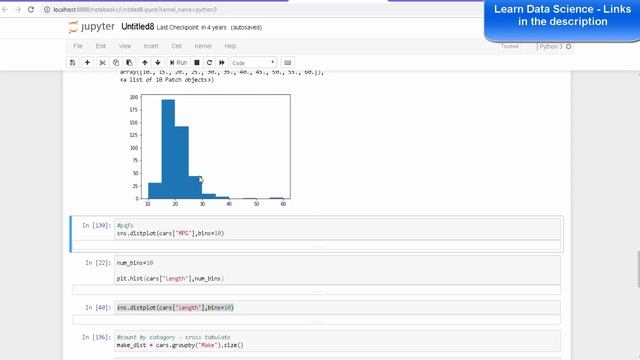Restart the kernel icon
This screenshot has width=640, height=360.
point(209,62)
